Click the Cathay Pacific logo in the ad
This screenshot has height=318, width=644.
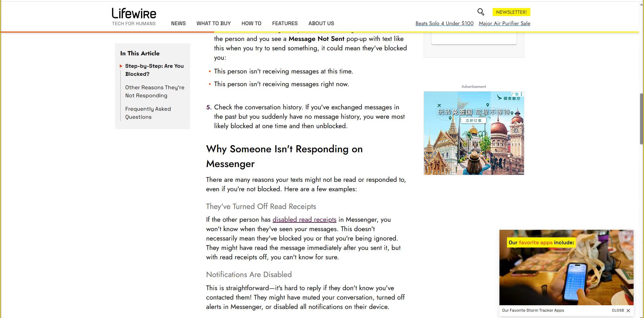point(508,98)
